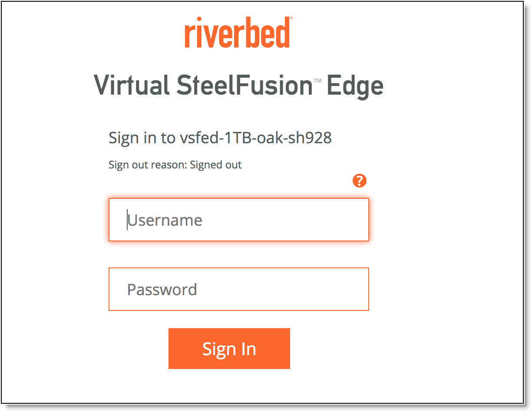Click the Password placeholder text
The width and height of the screenshot is (532, 412).
(162, 290)
